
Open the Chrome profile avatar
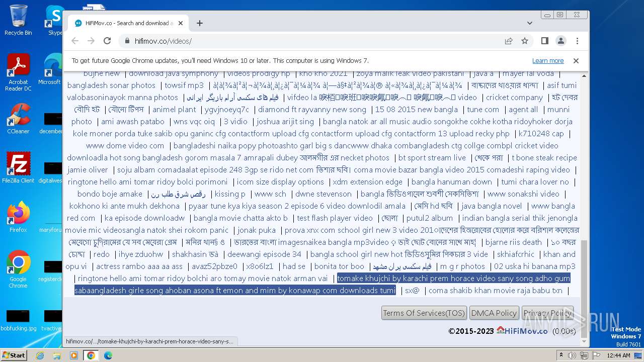[x=561, y=41]
